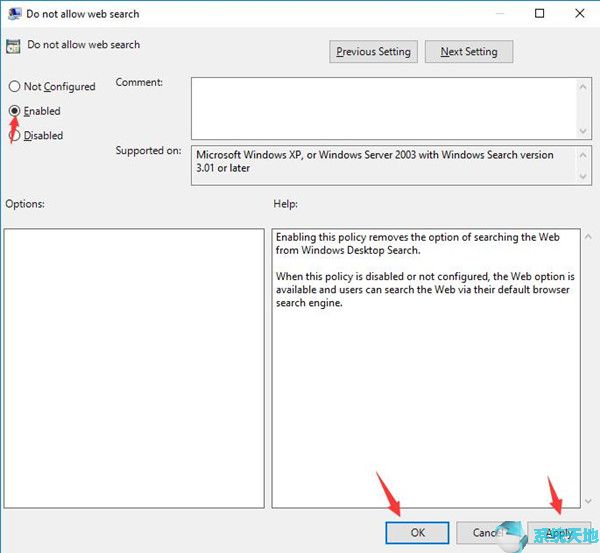Maximize the policy dialog window
Image resolution: width=600 pixels, height=553 pixels.
[540, 13]
